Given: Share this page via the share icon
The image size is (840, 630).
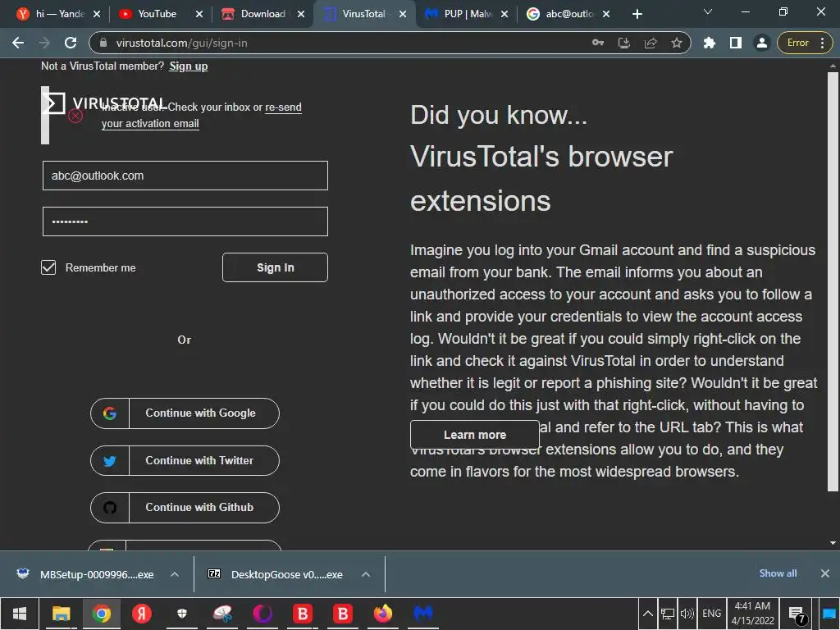Looking at the screenshot, I should [651, 43].
